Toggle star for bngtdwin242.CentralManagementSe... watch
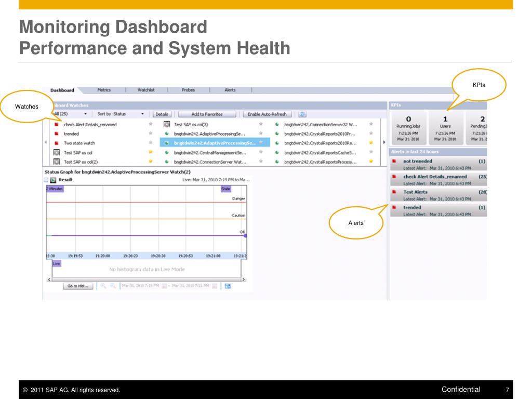 coord(261,152)
